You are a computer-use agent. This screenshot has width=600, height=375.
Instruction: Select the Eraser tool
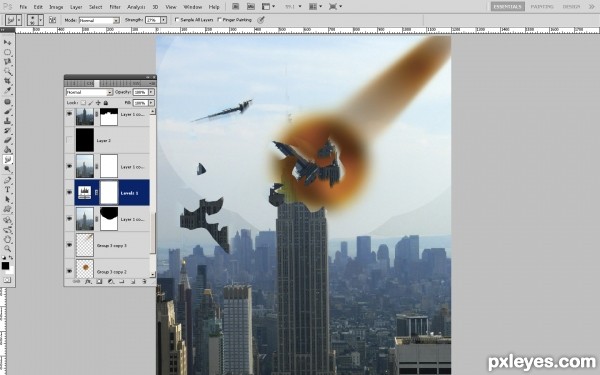tap(7, 140)
